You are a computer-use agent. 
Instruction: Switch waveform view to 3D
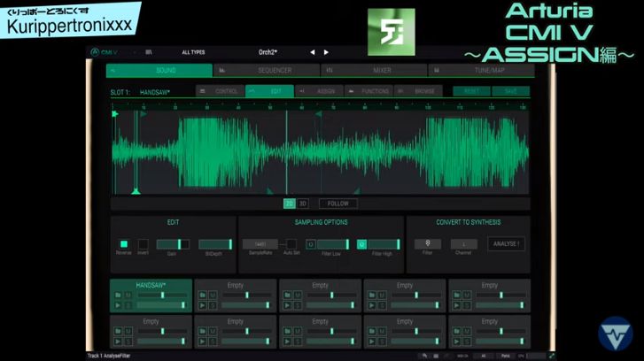[x=303, y=204]
